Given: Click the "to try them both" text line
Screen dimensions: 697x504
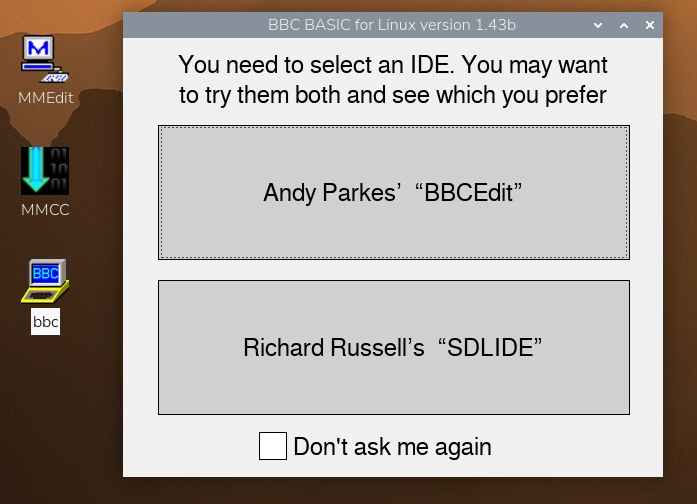Looking at the screenshot, I should pyautogui.click(x=393, y=95).
